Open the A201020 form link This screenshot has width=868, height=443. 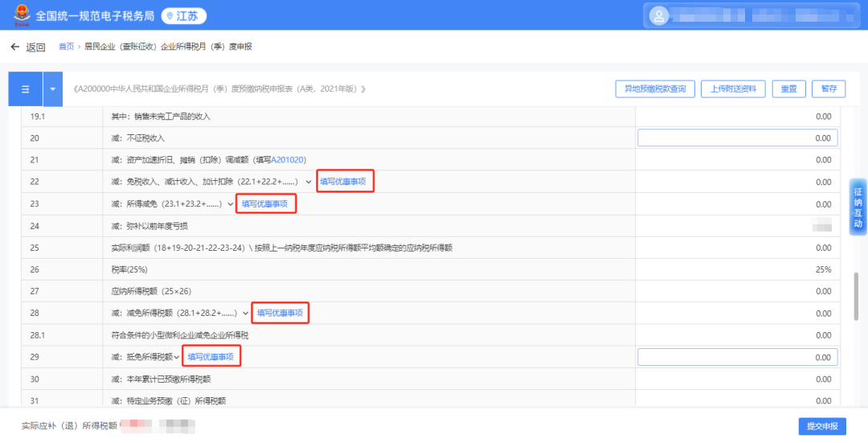tap(288, 160)
